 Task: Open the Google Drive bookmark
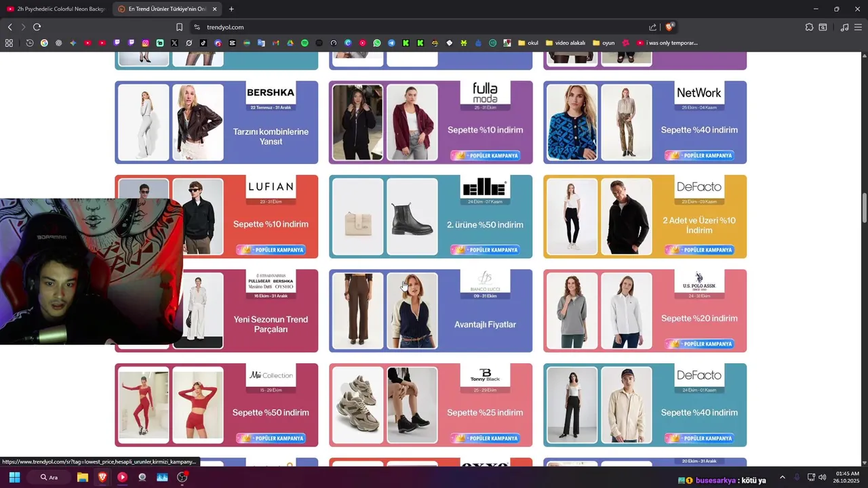click(x=290, y=43)
